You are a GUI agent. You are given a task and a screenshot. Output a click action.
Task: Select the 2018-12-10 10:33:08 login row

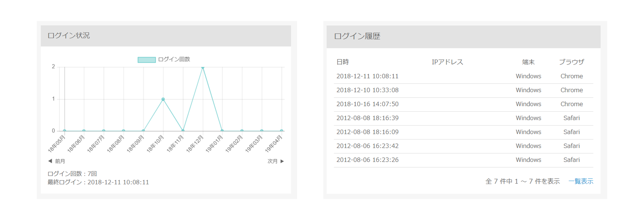point(464,90)
